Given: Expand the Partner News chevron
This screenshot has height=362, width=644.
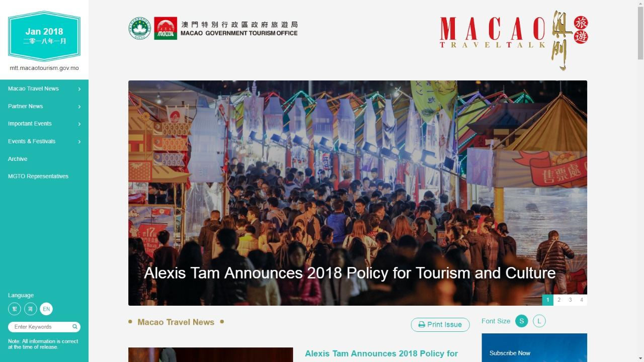Looking at the screenshot, I should (x=79, y=107).
